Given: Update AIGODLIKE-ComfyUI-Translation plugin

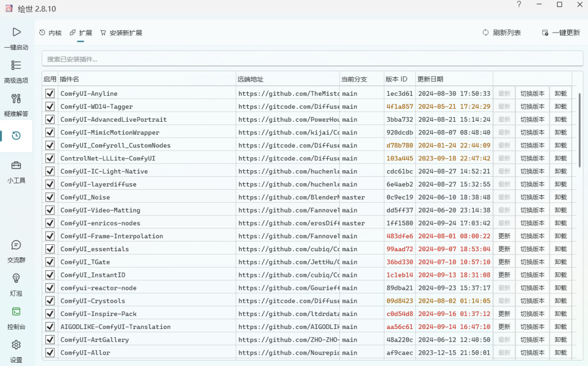Looking at the screenshot, I should [504, 327].
